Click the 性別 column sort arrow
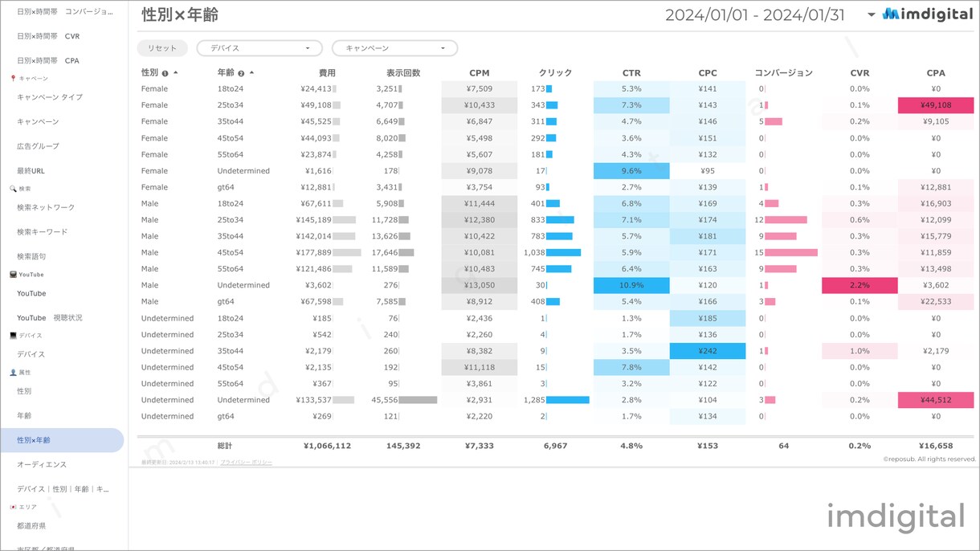 [x=176, y=73]
